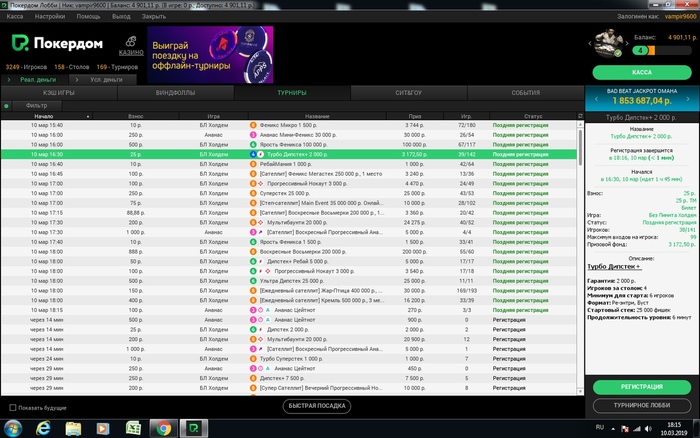The image size is (700, 438).
Task: Click the icon of Суперстек 25 000 р. row
Action: 253,193
